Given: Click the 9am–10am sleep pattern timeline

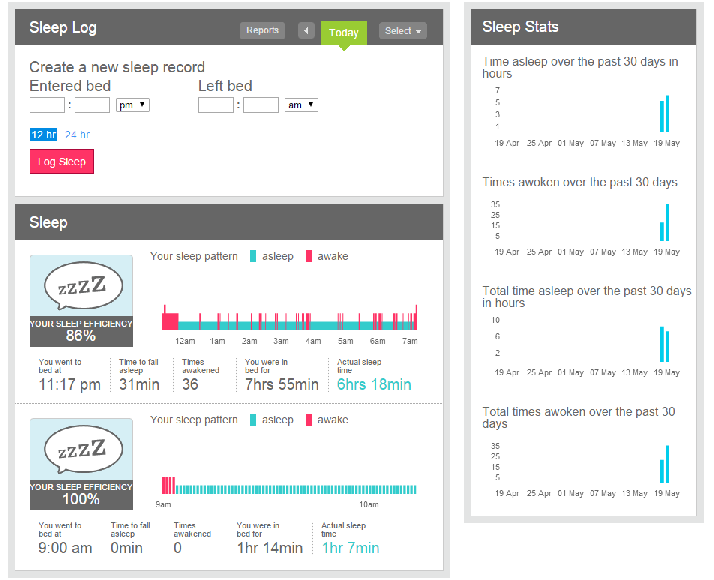Looking at the screenshot, I should click(x=289, y=486).
